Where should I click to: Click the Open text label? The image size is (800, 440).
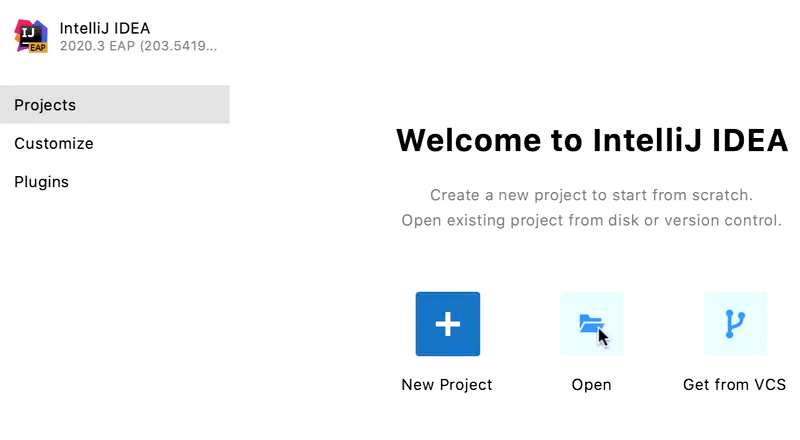tap(591, 385)
